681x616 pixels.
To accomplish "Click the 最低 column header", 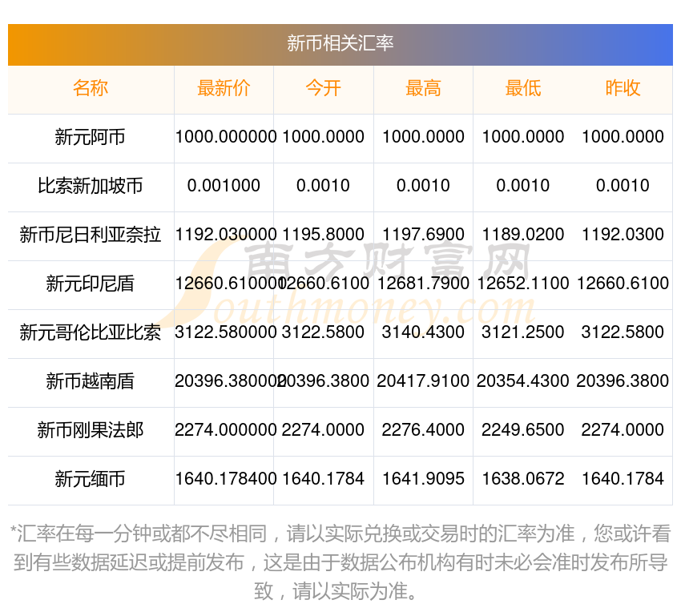I will coord(523,88).
